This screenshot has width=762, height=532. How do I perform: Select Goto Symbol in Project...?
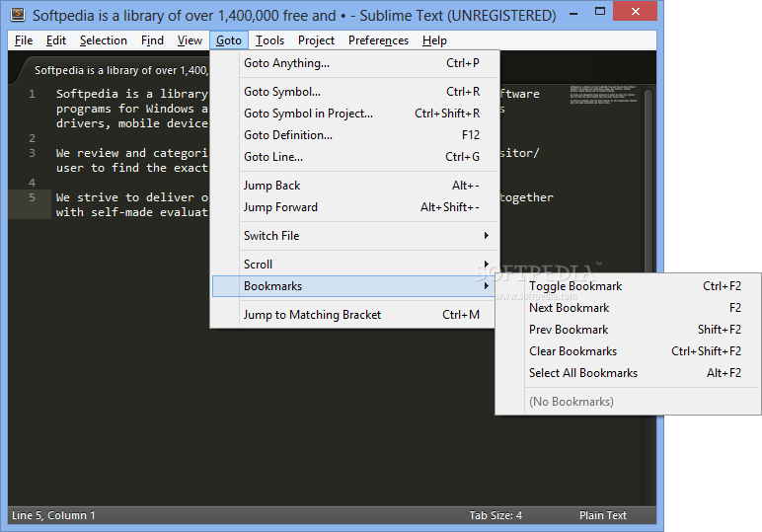tap(354, 114)
